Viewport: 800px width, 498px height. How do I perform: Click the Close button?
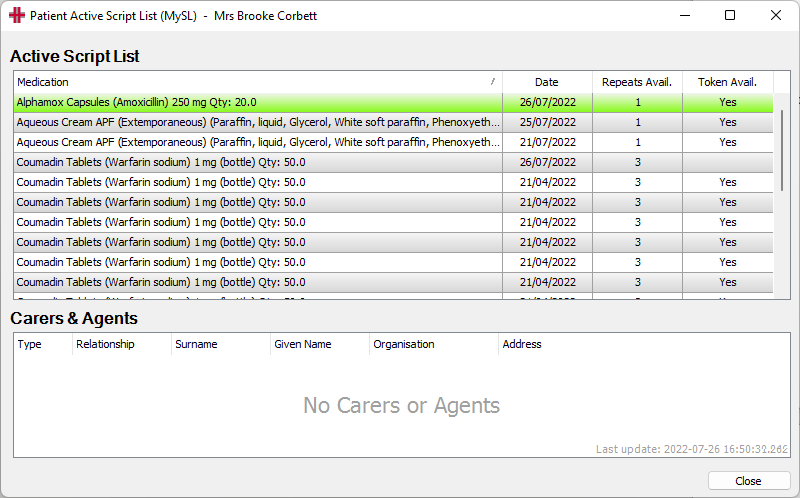tap(748, 481)
